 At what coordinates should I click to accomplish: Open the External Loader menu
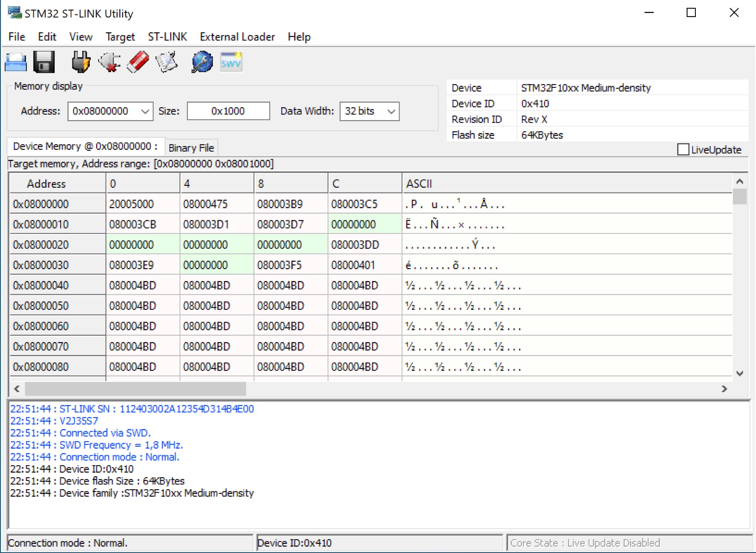pos(237,37)
